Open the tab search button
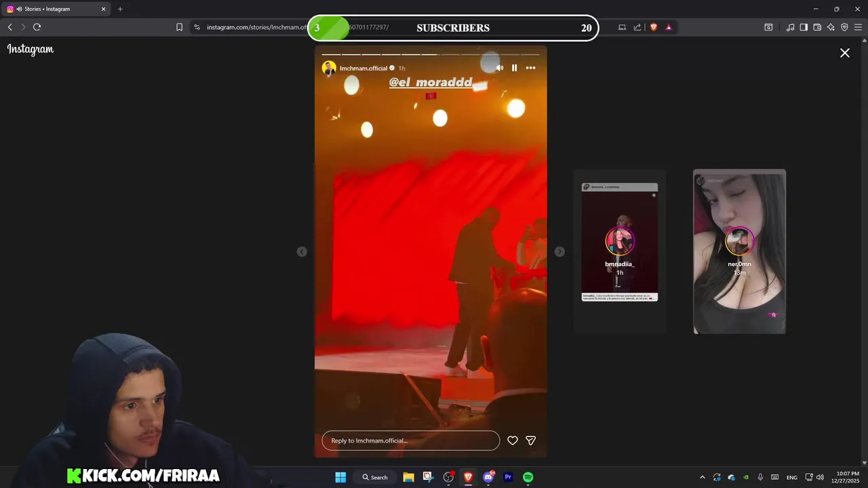This screenshot has width=868, height=488. click(x=768, y=27)
